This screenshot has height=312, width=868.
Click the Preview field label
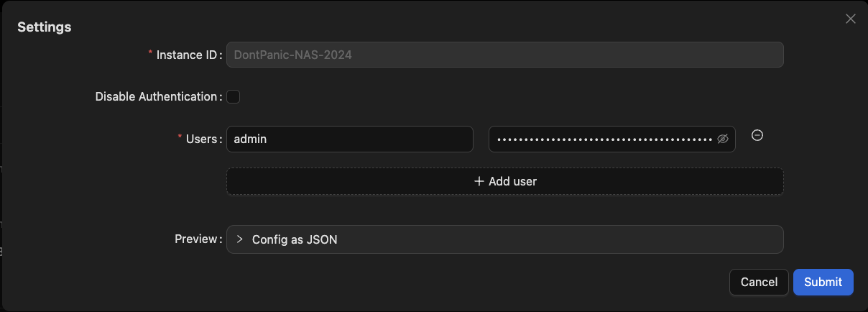[x=195, y=239]
